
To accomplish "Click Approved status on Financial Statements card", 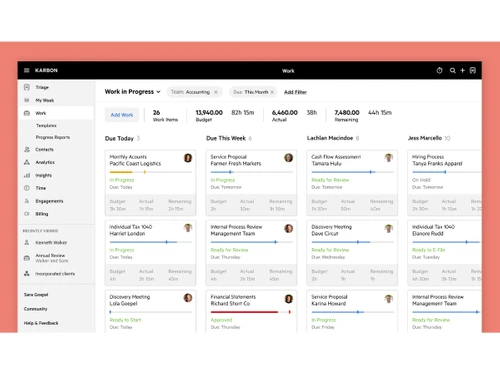I will point(221,320).
